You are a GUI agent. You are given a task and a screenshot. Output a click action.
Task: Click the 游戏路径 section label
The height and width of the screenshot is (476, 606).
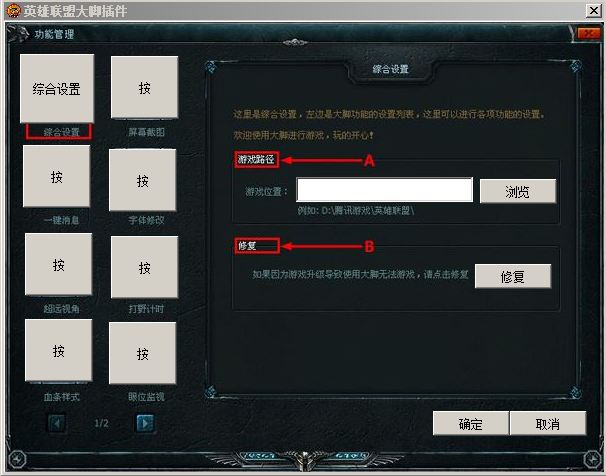click(x=256, y=159)
